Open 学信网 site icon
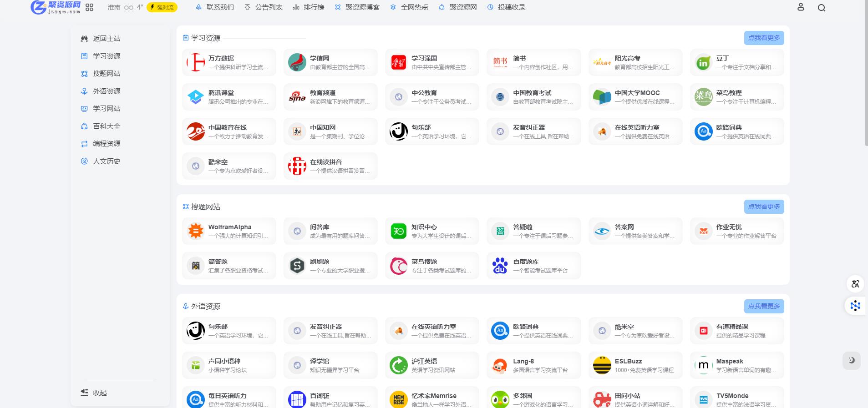The height and width of the screenshot is (408, 868). [x=297, y=62]
